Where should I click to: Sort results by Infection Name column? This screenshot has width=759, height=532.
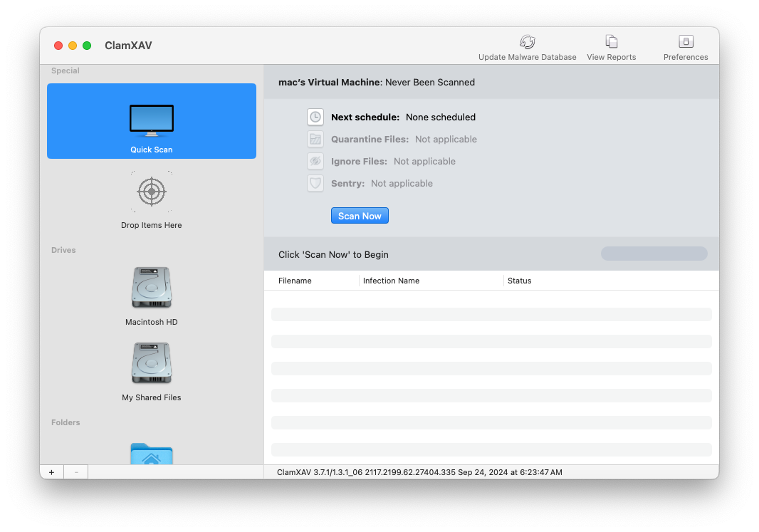click(391, 281)
